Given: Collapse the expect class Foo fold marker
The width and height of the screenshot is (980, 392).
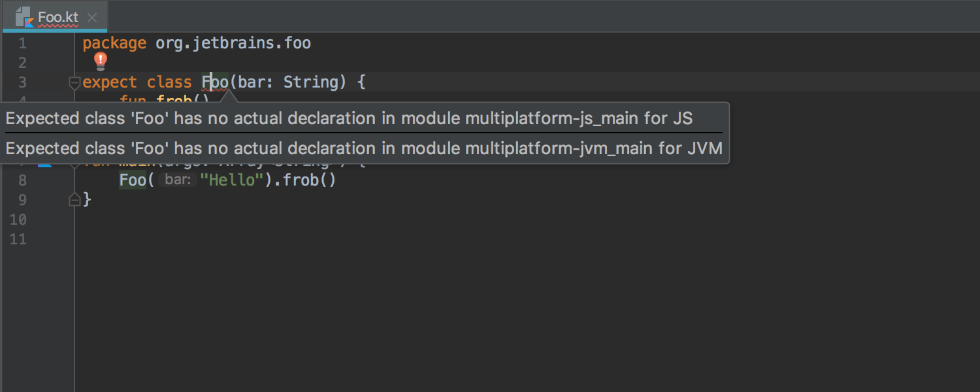Looking at the screenshot, I should 74,83.
